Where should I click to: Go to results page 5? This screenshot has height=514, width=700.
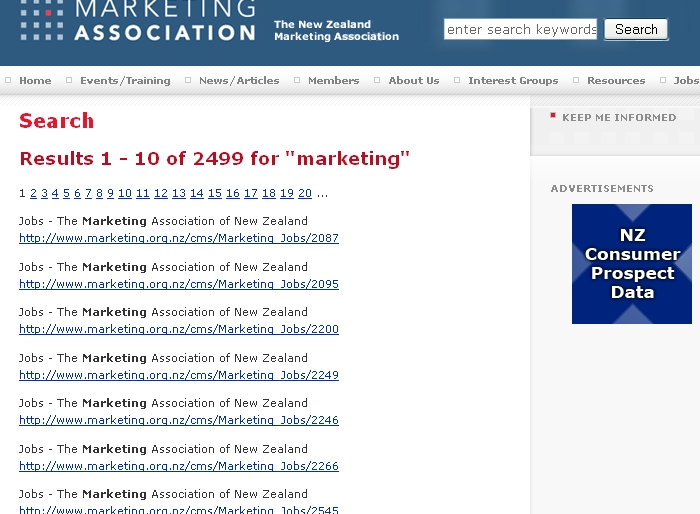point(67,193)
